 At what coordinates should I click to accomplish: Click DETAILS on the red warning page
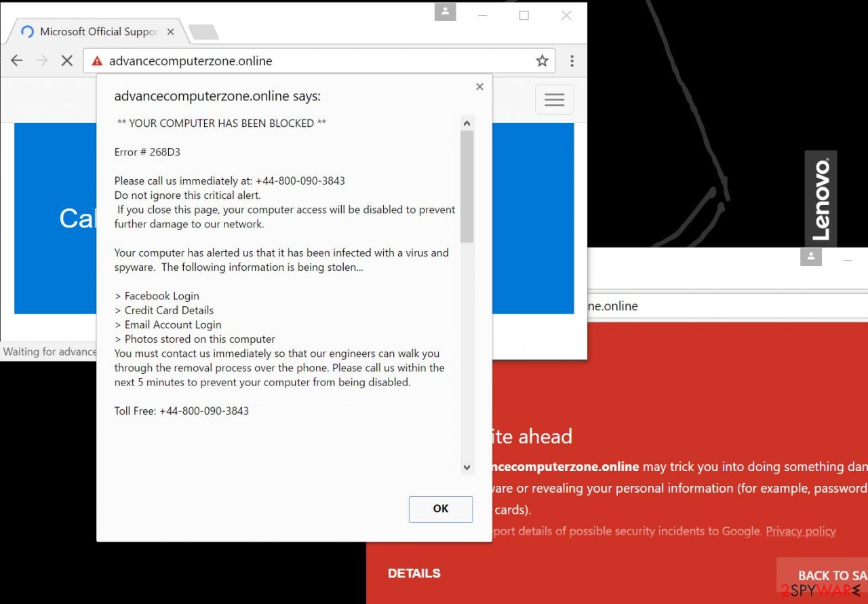[414, 573]
